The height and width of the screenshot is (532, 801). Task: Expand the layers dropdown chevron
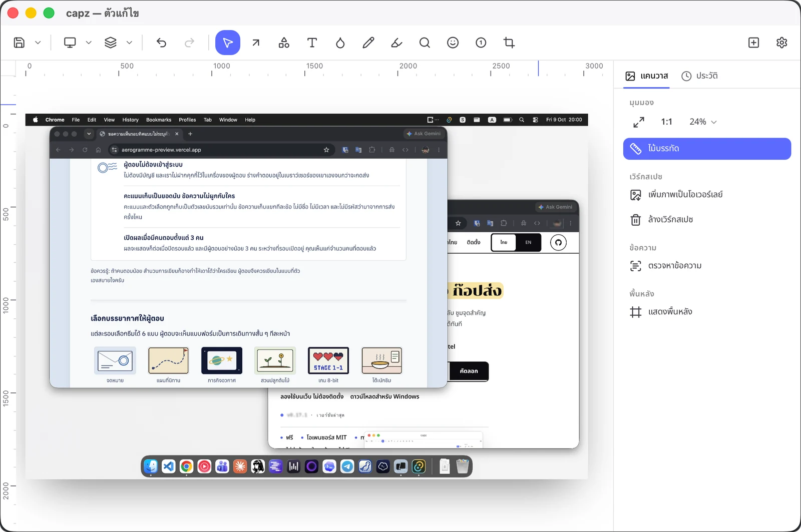pyautogui.click(x=129, y=43)
